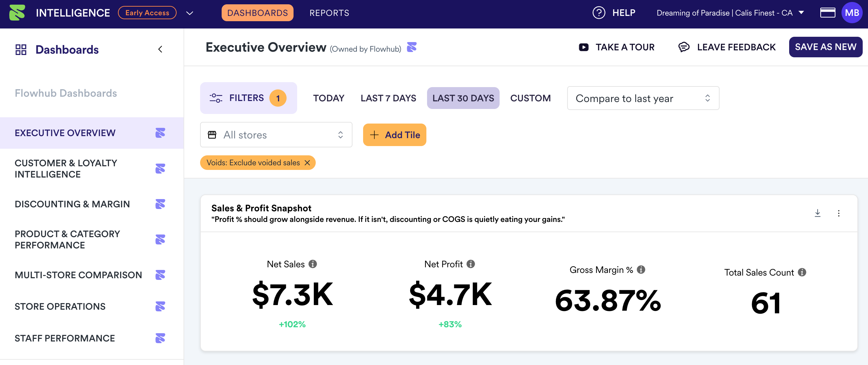
Task: Click the Flowhub icon next to Discounting & Margin
Action: tap(160, 204)
